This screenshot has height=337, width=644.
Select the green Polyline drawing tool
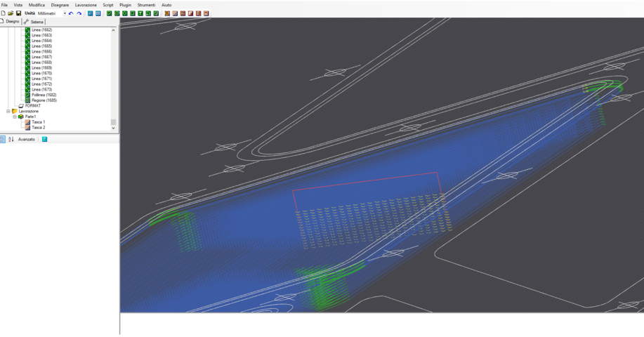tap(110, 13)
